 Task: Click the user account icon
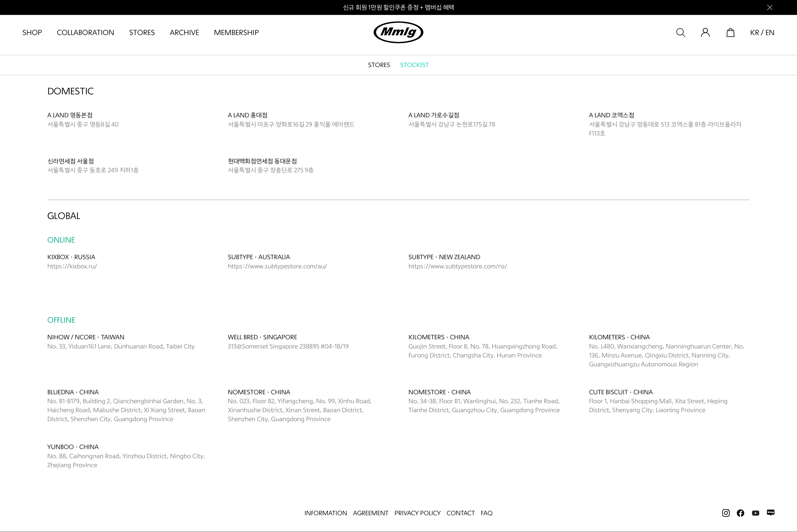[705, 33]
